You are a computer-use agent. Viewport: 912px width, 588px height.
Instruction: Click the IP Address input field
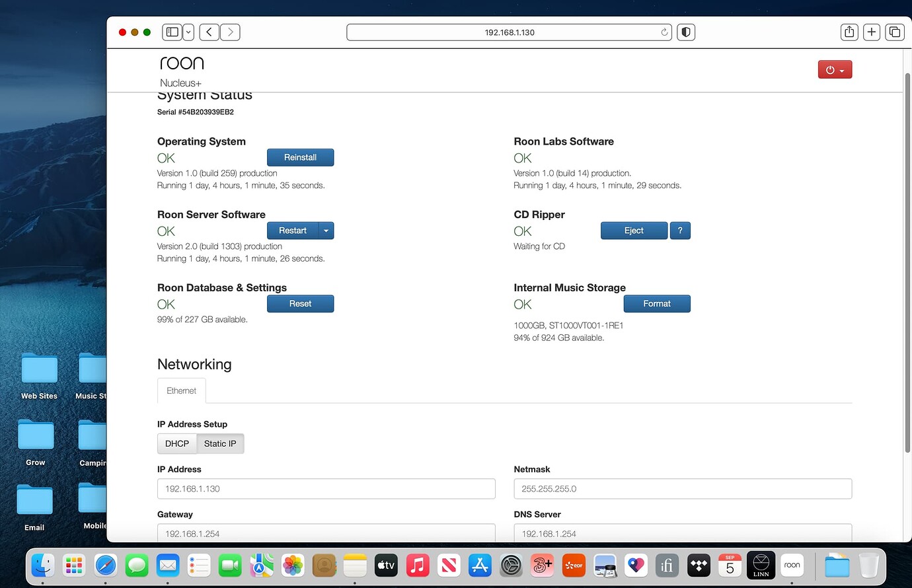326,489
